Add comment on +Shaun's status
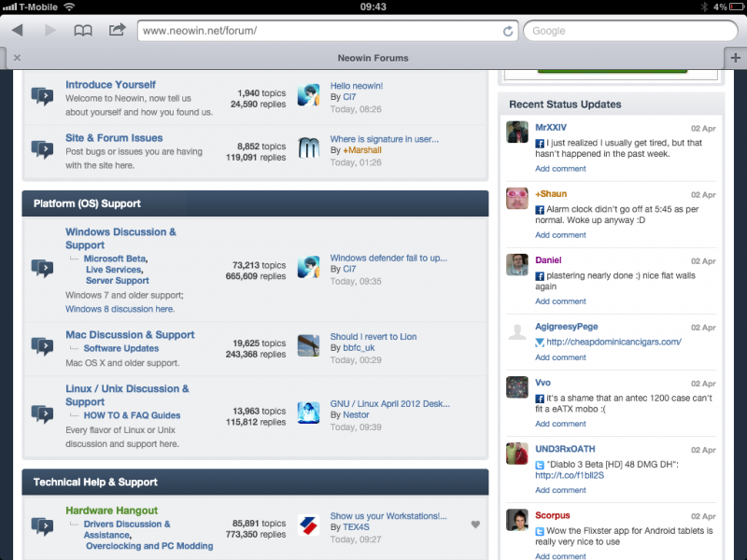The width and height of the screenshot is (747, 560). (560, 235)
